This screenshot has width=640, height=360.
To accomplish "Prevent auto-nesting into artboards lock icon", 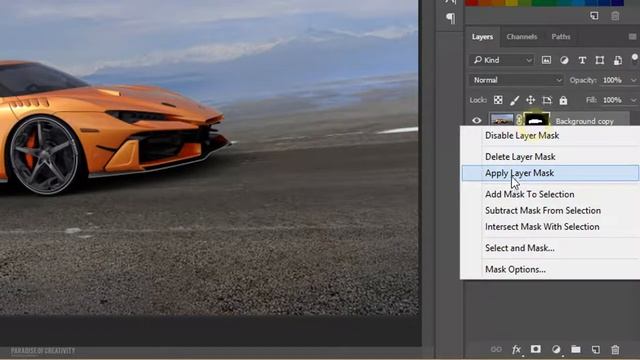I will click(x=547, y=100).
